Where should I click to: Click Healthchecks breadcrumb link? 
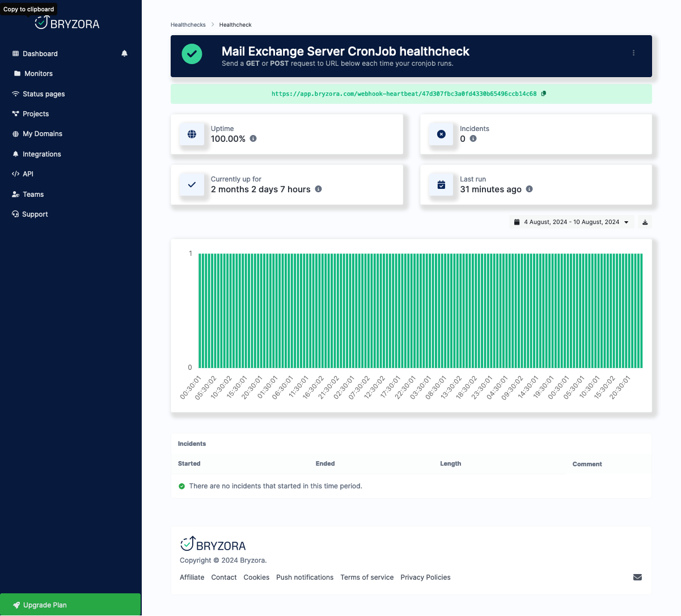188,25
